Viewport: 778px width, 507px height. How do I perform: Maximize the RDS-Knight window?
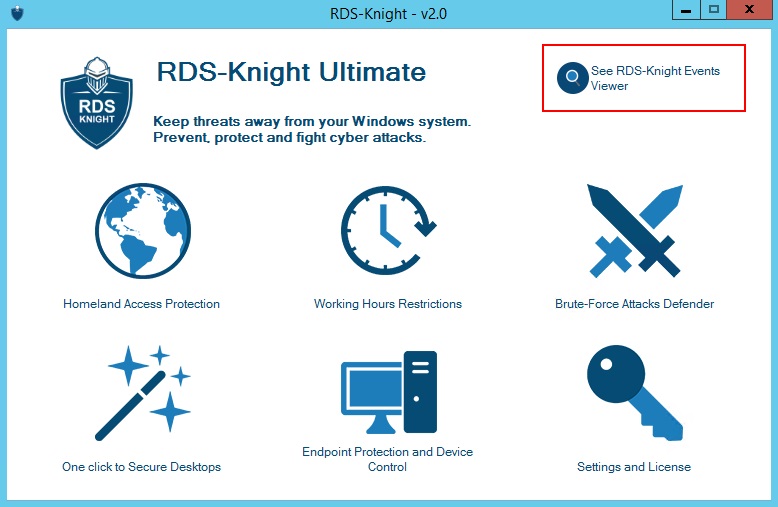tap(713, 10)
